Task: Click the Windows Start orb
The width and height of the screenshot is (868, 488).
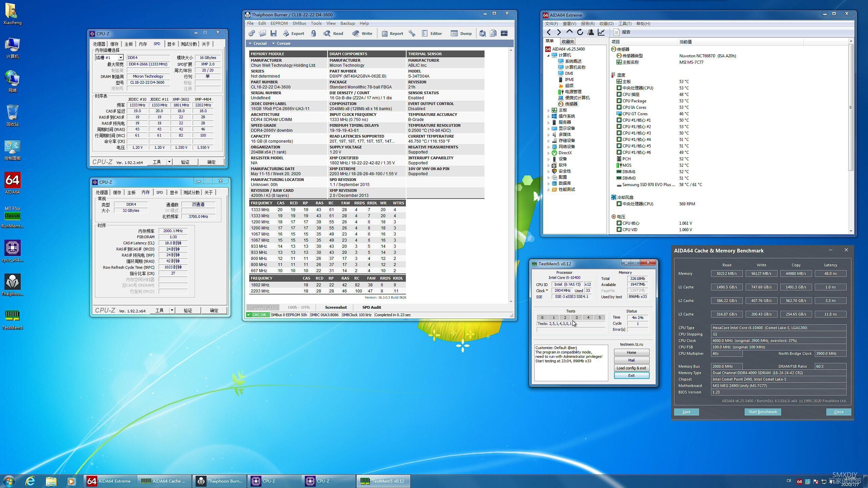Action: click(x=9, y=481)
